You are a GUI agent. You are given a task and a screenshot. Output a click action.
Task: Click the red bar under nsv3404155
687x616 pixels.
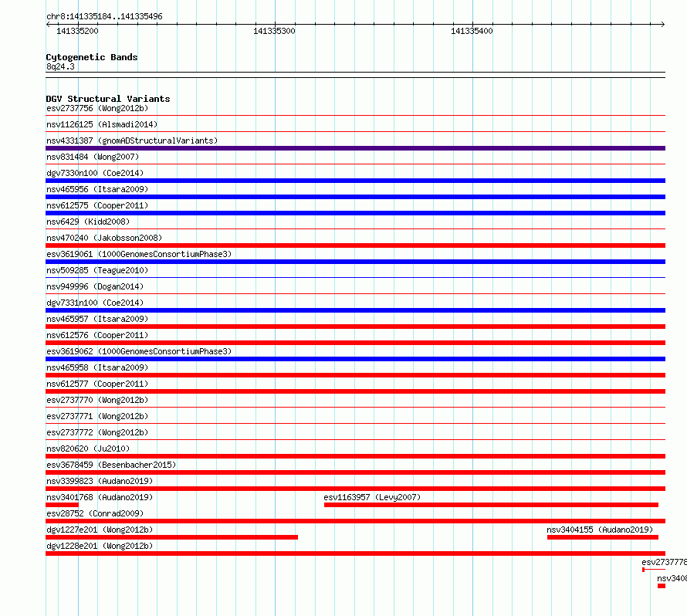[603, 537]
